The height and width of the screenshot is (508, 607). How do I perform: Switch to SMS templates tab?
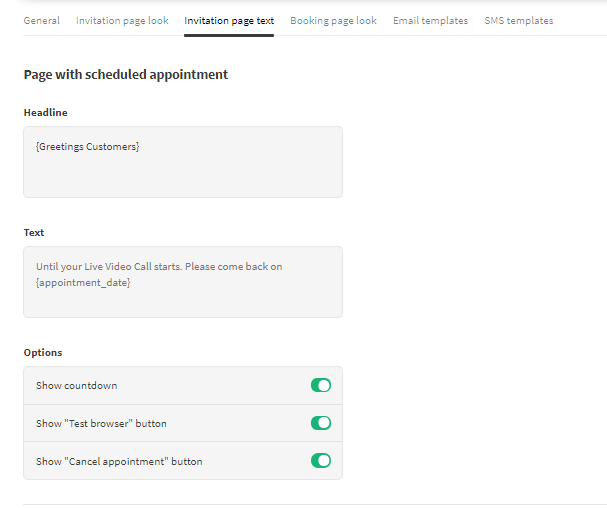tap(518, 20)
